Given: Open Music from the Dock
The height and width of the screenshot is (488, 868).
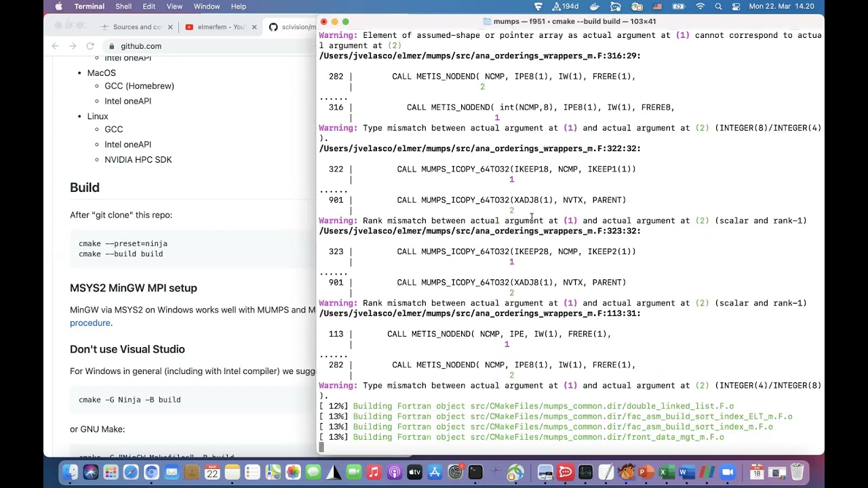Looking at the screenshot, I should (374, 472).
